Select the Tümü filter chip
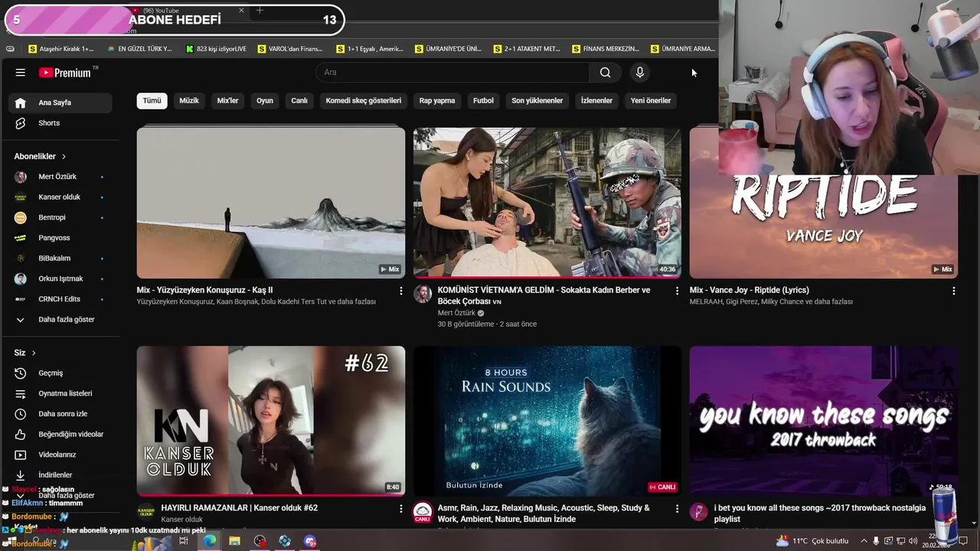Screen dimensions: 980x551 tap(152, 101)
